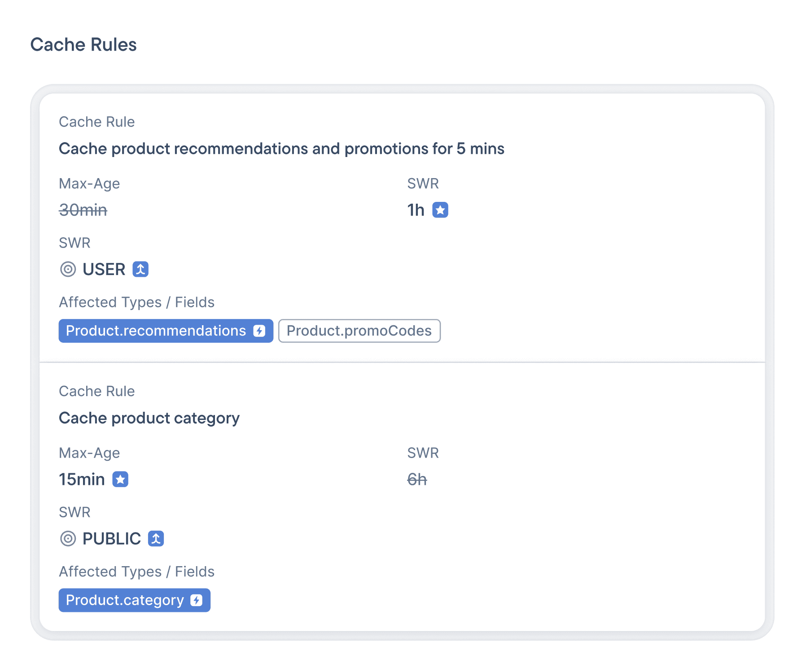
Task: Click the star badge next to 1h SWR
Action: click(440, 210)
